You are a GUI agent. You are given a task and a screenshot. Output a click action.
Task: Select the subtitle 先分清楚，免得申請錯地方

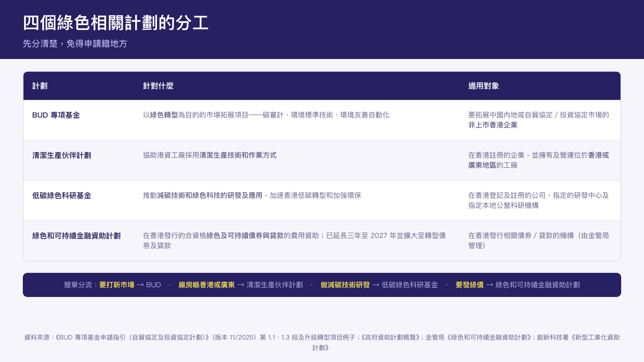(x=75, y=44)
